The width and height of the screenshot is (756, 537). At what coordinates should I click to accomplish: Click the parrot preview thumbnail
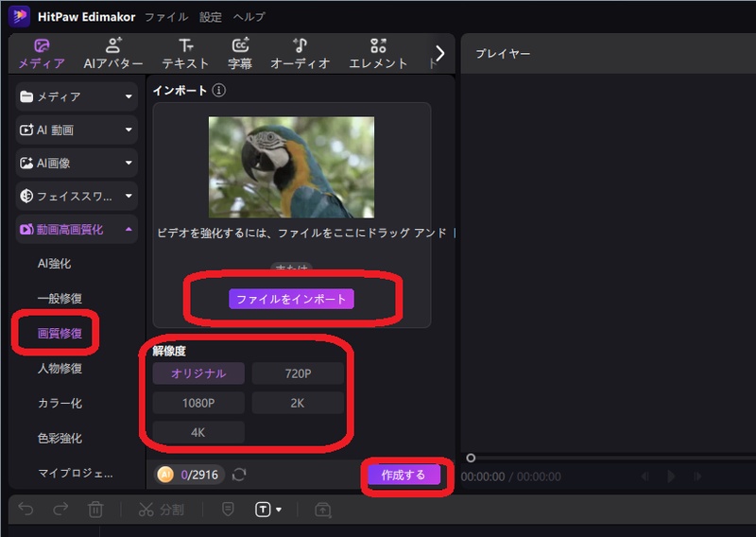point(291,167)
